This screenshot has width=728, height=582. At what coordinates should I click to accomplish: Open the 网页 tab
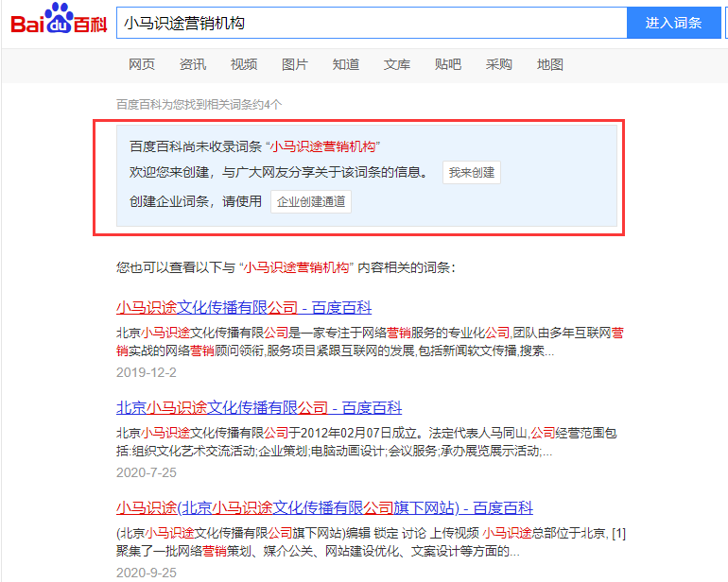coord(142,64)
